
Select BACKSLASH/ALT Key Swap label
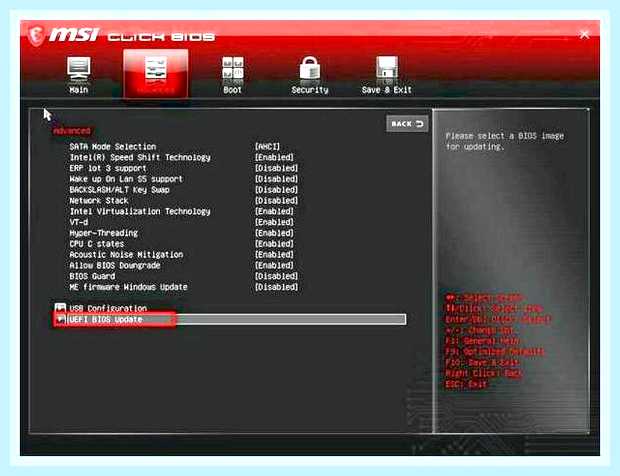click(x=119, y=190)
